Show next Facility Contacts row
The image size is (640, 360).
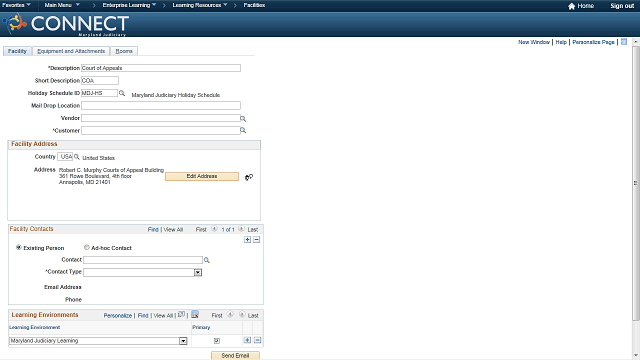(241, 229)
